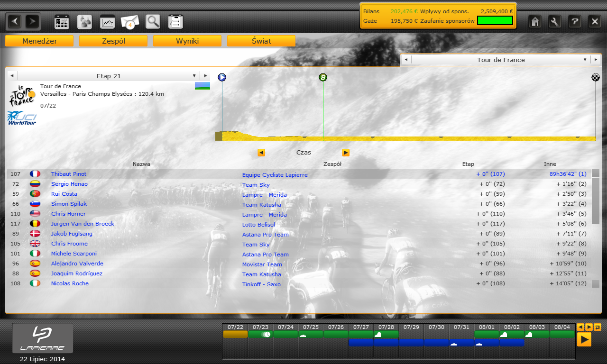607x364 pixels.
Task: Open the riders group icon
Action: (x=85, y=22)
